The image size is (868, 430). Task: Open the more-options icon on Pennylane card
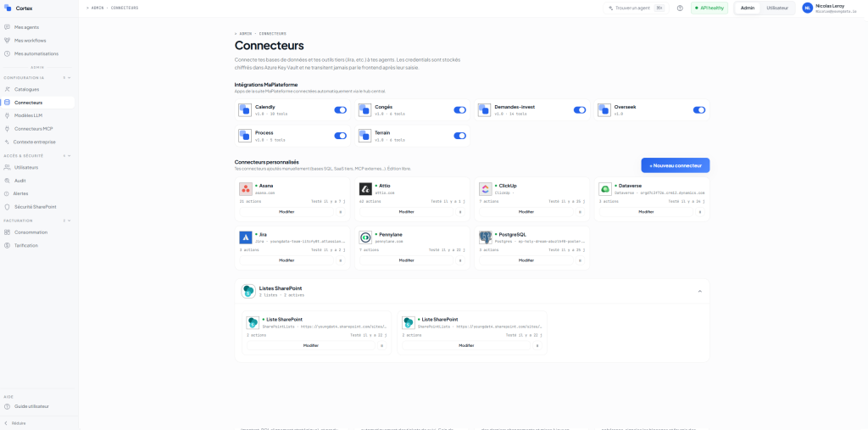[x=460, y=260]
